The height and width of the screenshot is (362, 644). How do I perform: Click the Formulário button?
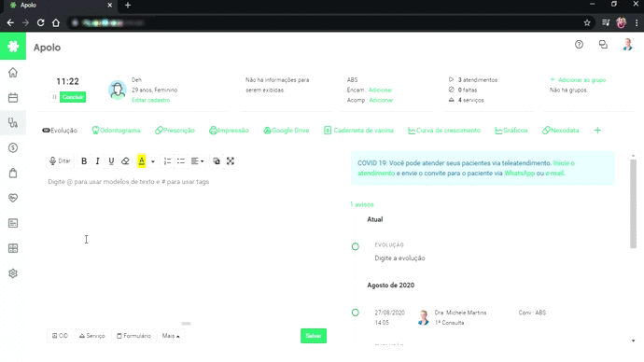(133, 336)
